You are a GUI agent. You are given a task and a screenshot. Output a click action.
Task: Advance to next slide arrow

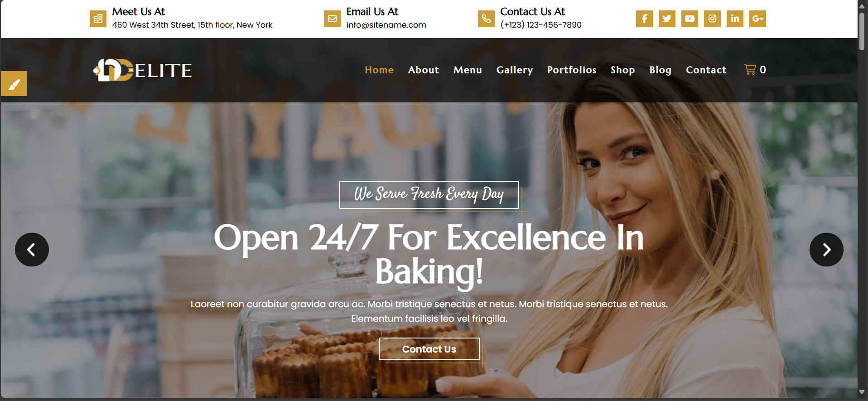(x=826, y=250)
